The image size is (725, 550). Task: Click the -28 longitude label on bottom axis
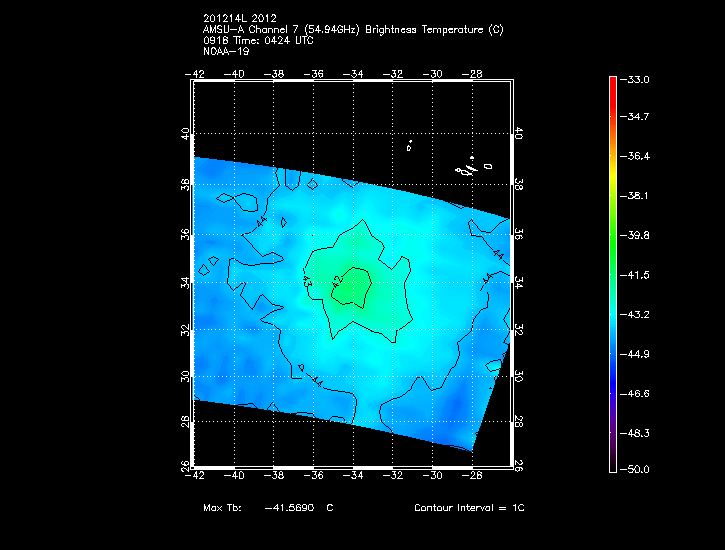coord(473,475)
